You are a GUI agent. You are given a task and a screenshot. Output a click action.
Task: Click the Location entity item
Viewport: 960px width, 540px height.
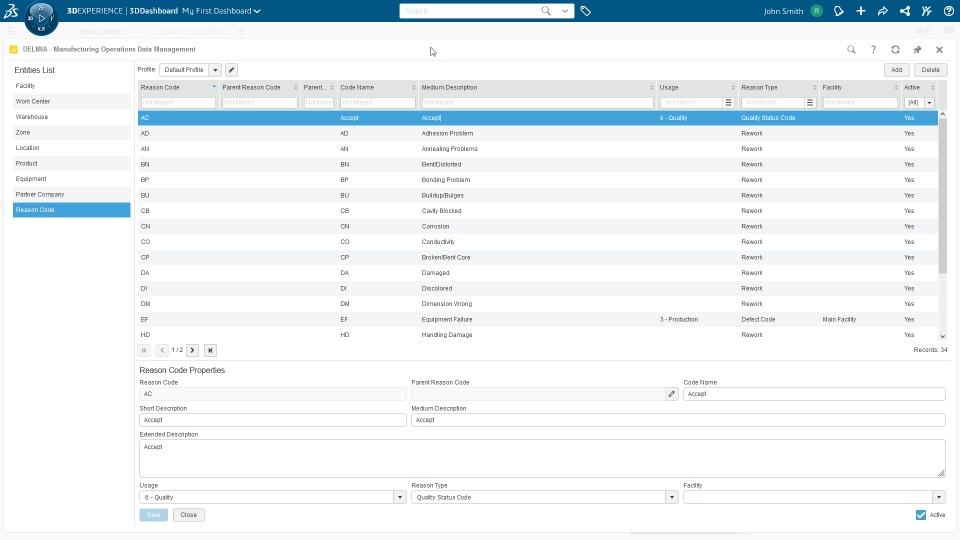click(72, 148)
